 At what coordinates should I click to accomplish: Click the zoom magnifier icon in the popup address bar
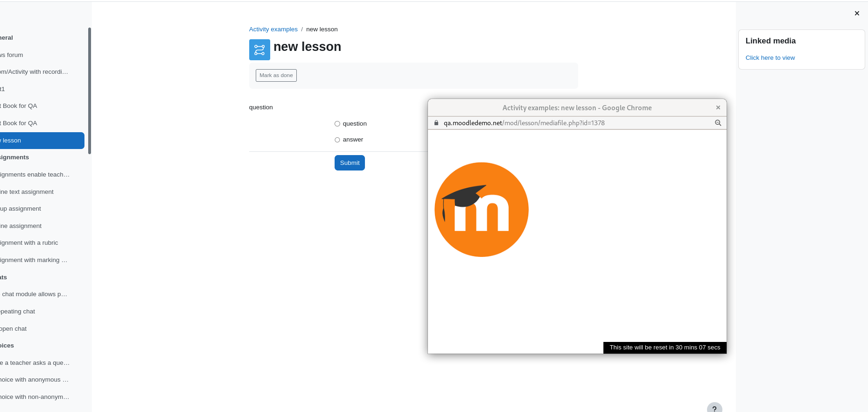pyautogui.click(x=718, y=123)
